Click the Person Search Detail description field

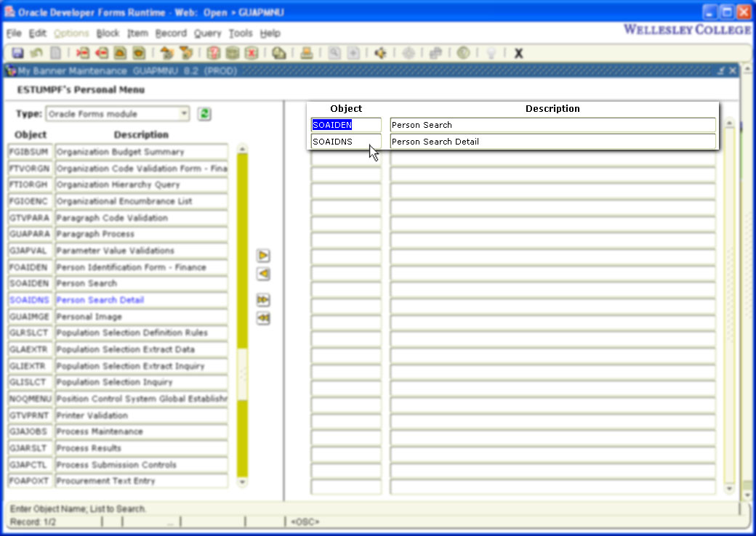tap(552, 142)
